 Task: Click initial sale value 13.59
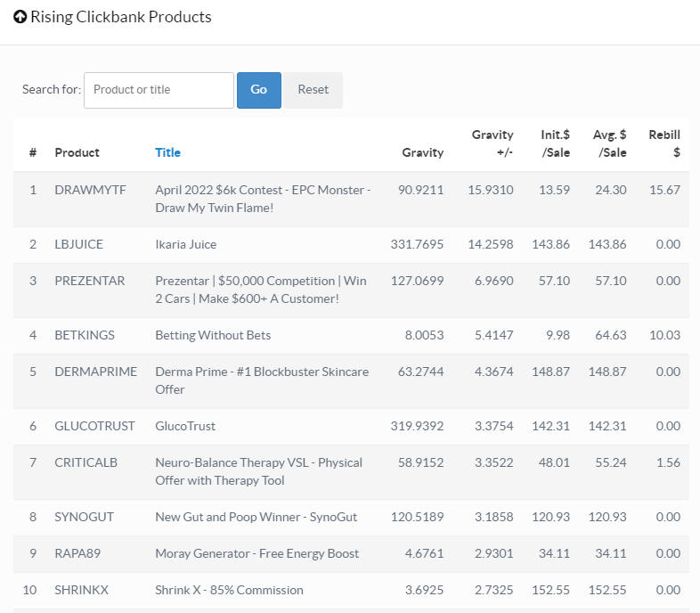point(555,190)
